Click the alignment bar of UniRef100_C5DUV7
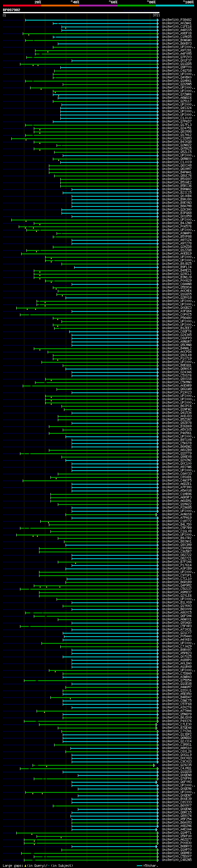This screenshot has height=868, width=197. [x=96, y=857]
